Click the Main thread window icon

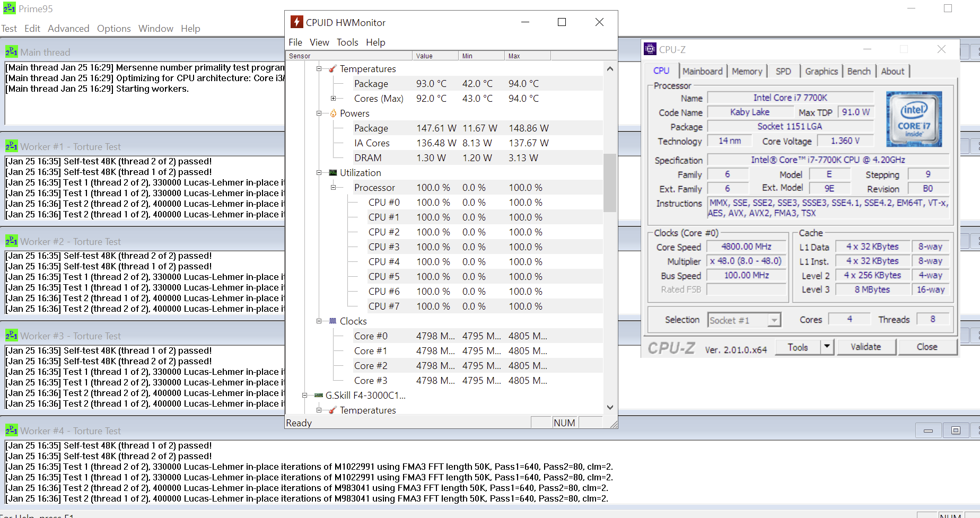tap(11, 52)
